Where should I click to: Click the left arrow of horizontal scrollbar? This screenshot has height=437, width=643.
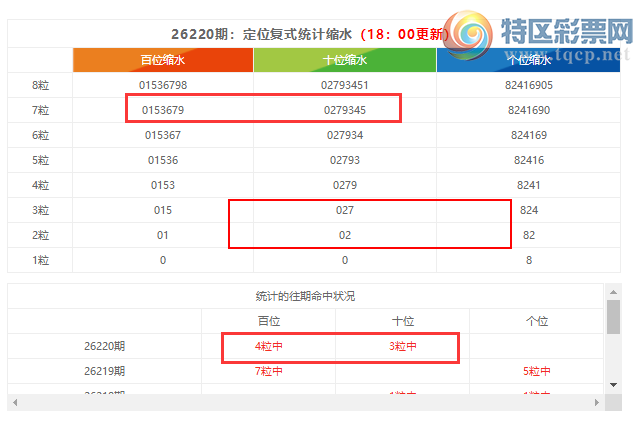pyautogui.click(x=15, y=403)
